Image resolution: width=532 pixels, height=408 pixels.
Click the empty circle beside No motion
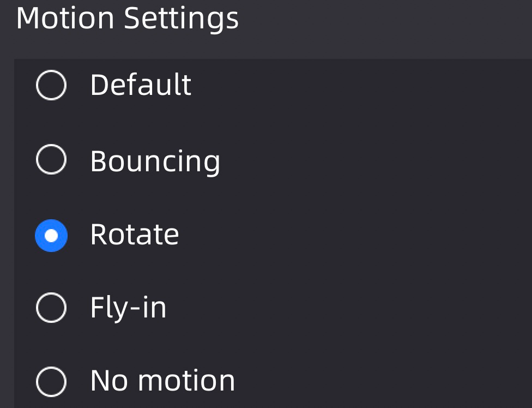[x=51, y=381]
